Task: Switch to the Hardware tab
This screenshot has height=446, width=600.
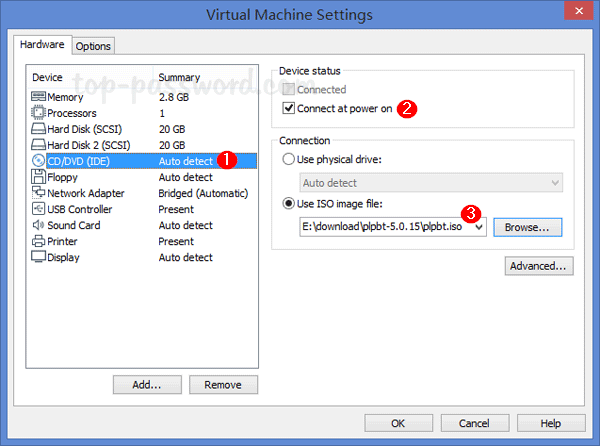Action: pos(45,45)
